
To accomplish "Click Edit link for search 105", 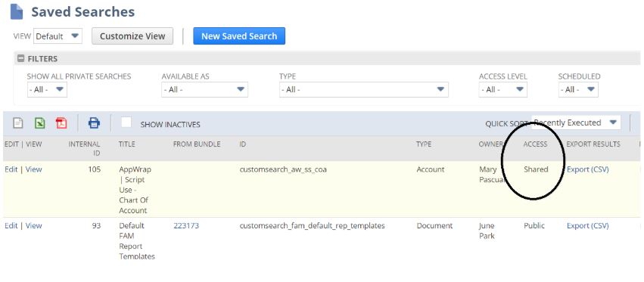I will pos(11,169).
